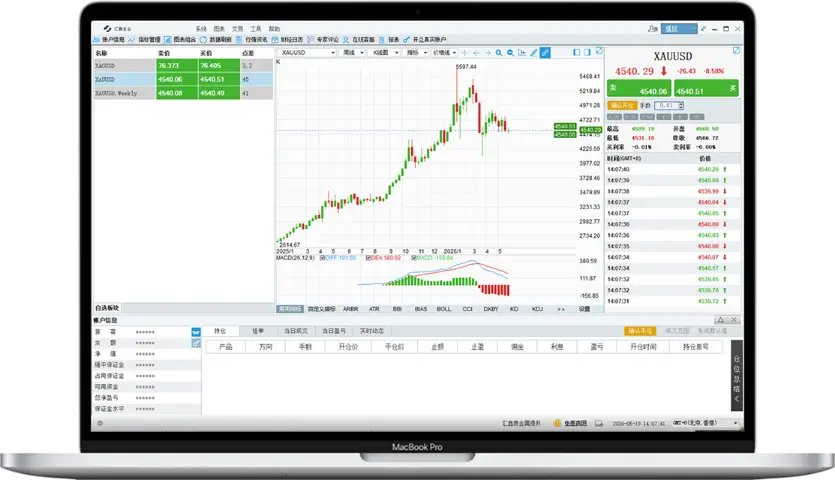Switch to the 当日成交 today's trades tab
The width and height of the screenshot is (835, 480).
[296, 331]
